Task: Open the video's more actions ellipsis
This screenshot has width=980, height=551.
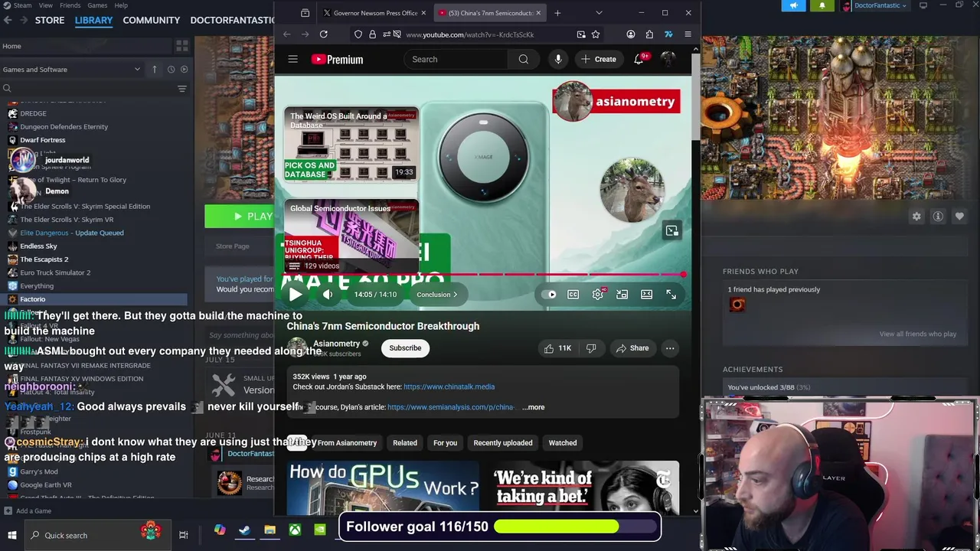Action: 670,348
